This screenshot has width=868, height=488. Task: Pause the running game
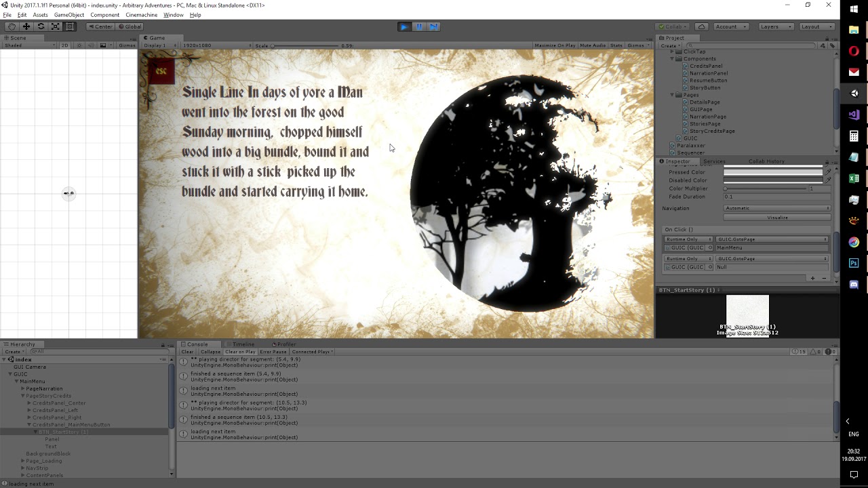[x=419, y=26]
